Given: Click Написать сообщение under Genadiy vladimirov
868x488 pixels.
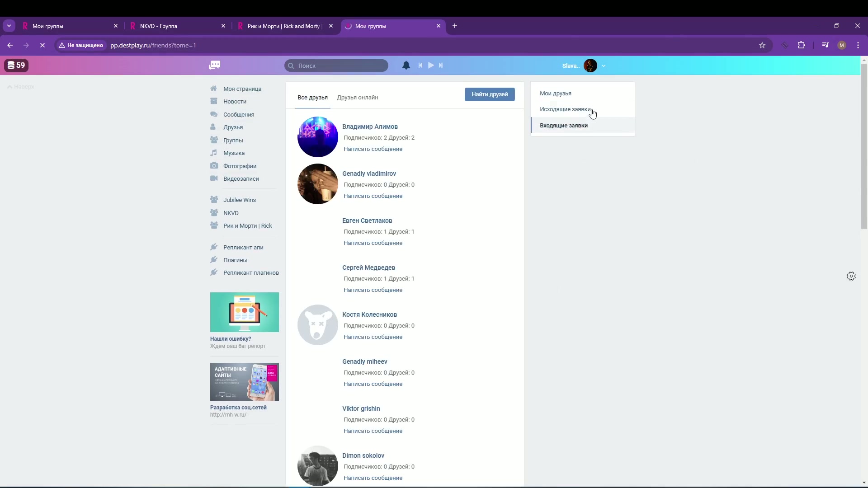Looking at the screenshot, I should coord(373,196).
